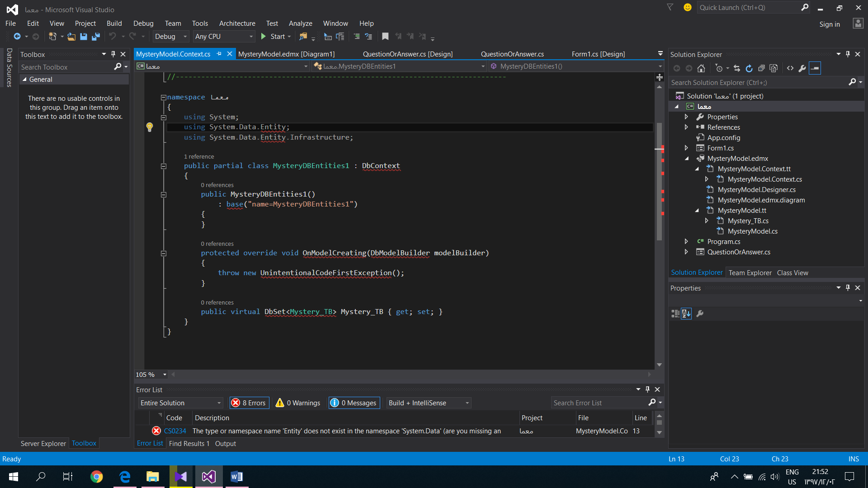The width and height of the screenshot is (868, 488).
Task: Open the Any CPU platform dropdown
Action: pos(224,37)
